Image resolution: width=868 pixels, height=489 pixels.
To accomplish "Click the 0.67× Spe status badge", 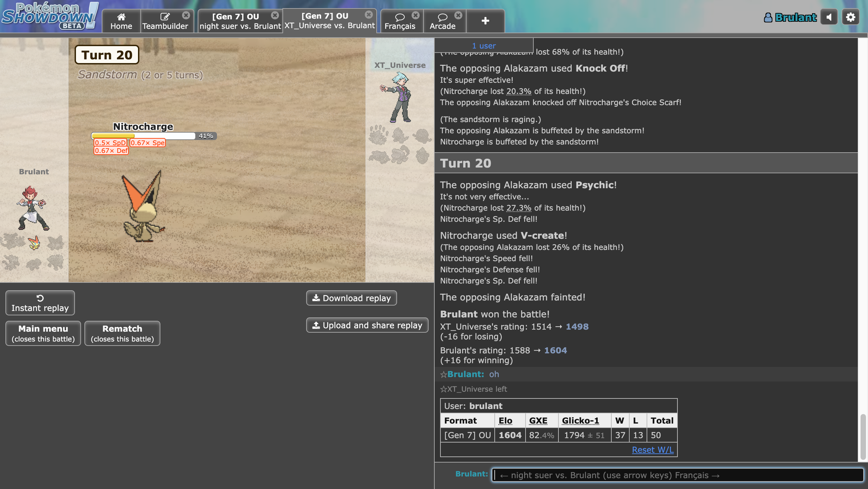I will coord(148,143).
